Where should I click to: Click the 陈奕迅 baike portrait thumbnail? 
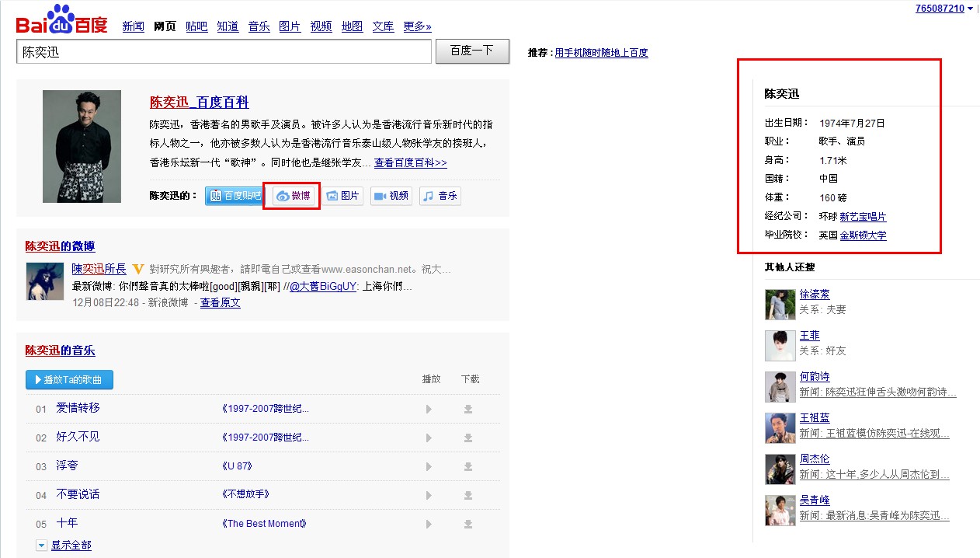(x=82, y=146)
